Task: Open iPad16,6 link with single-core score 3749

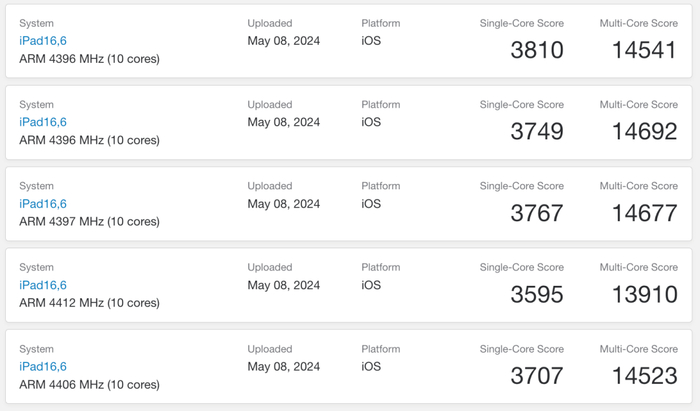Action: (x=43, y=122)
